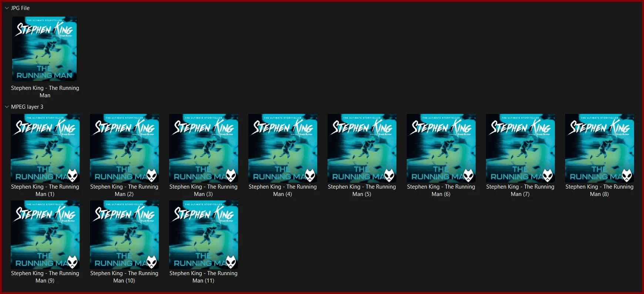Select the Running Man (9) mp3 thumbnail
Image resolution: width=644 pixels, height=294 pixels.
pyautogui.click(x=45, y=235)
